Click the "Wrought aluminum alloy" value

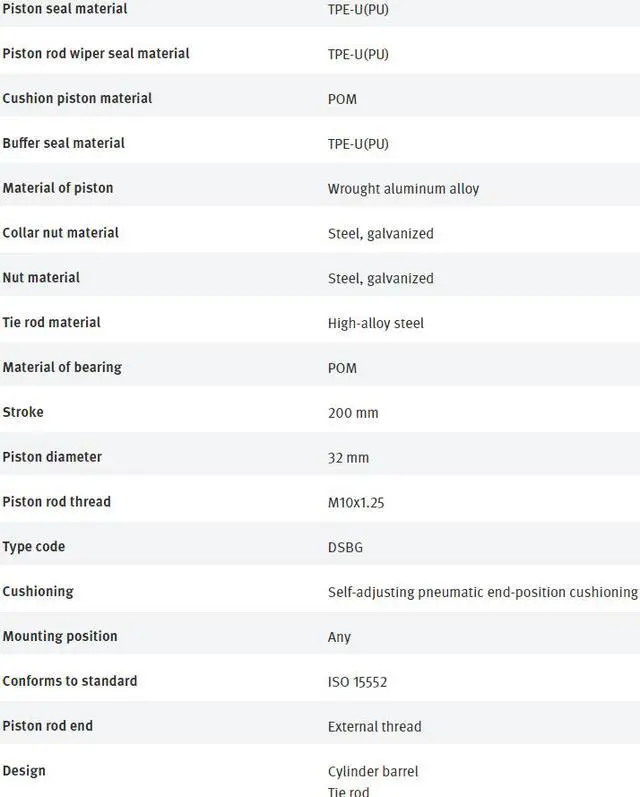tap(403, 189)
